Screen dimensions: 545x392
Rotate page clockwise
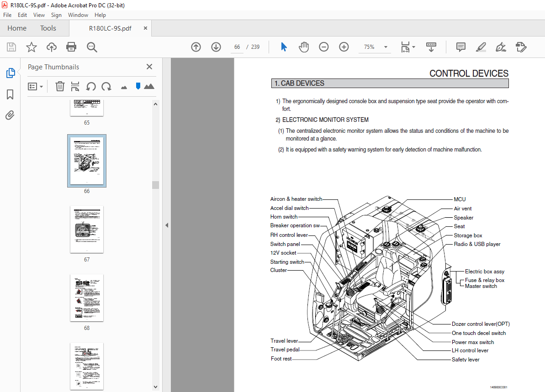pos(106,86)
